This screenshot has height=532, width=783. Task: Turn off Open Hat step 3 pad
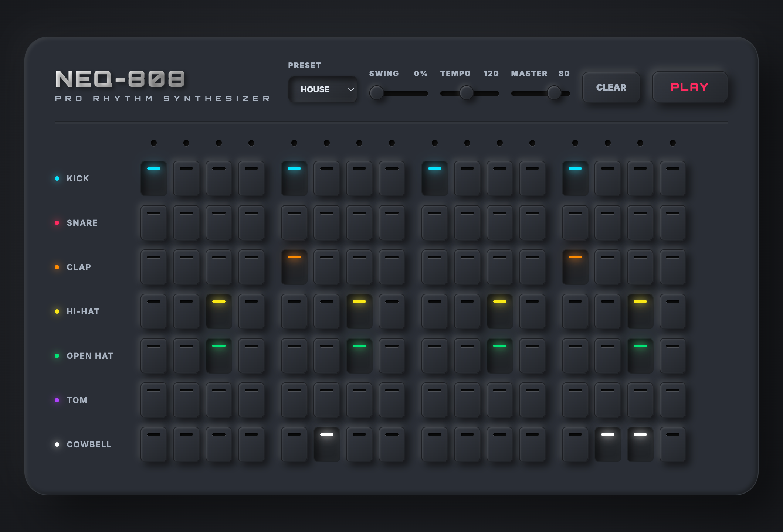pyautogui.click(x=219, y=356)
